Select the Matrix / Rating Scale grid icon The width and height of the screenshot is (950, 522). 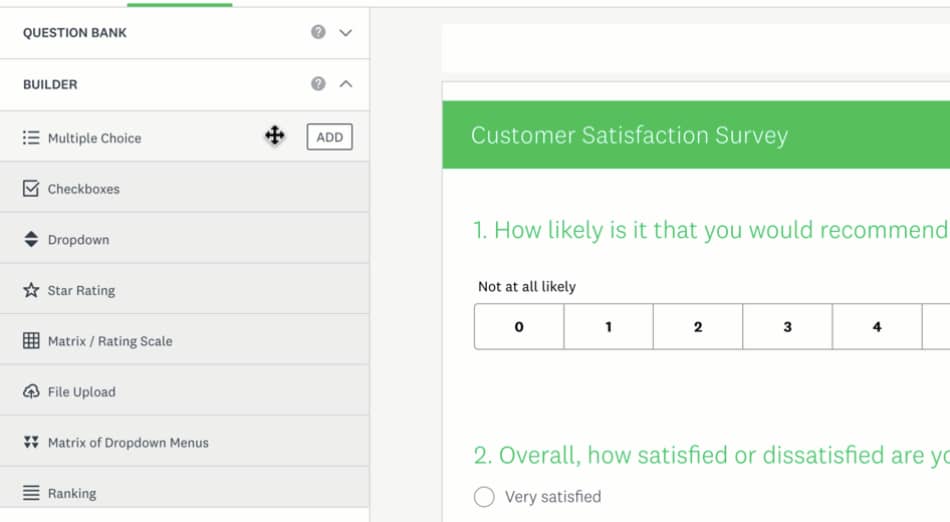31,341
